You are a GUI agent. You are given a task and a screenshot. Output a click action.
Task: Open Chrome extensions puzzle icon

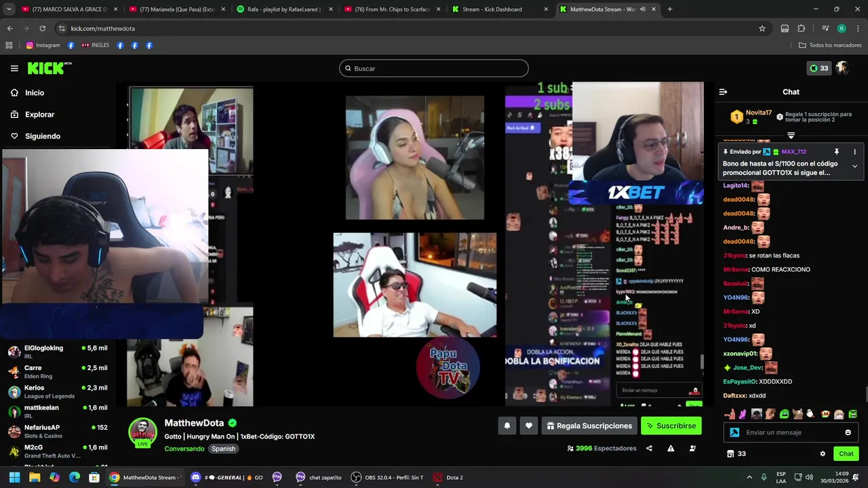[x=802, y=28]
